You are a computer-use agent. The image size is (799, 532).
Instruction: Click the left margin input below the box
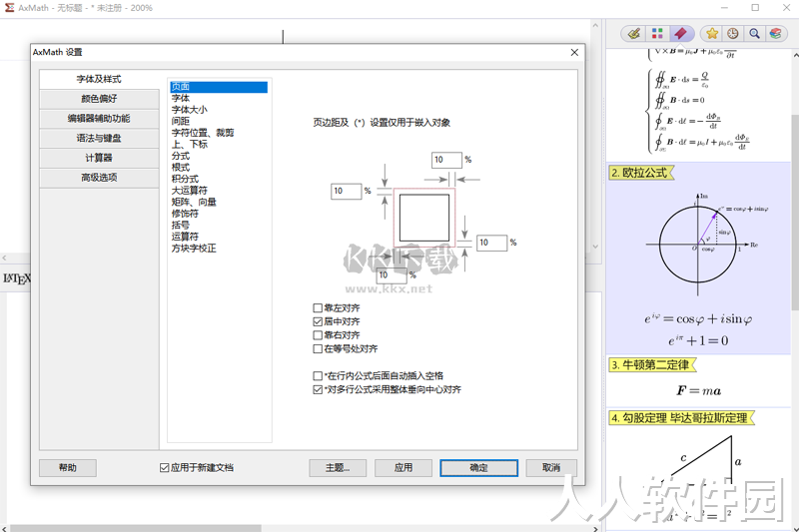(391, 275)
